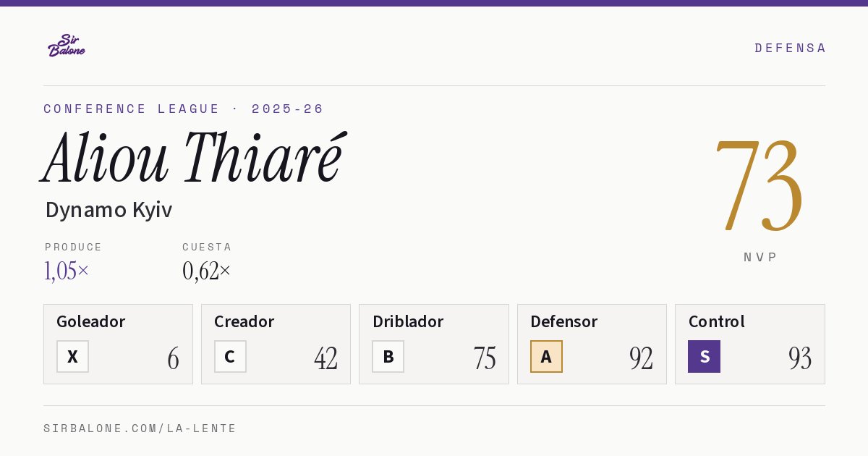Click the Goleador card title
Viewport: 868px width, 456px height.
pyautogui.click(x=91, y=321)
